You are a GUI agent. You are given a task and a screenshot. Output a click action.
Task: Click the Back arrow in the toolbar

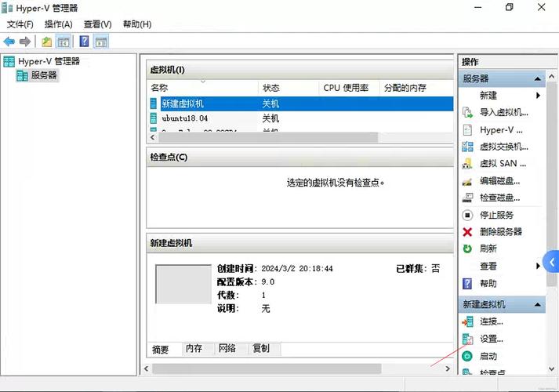[9, 42]
